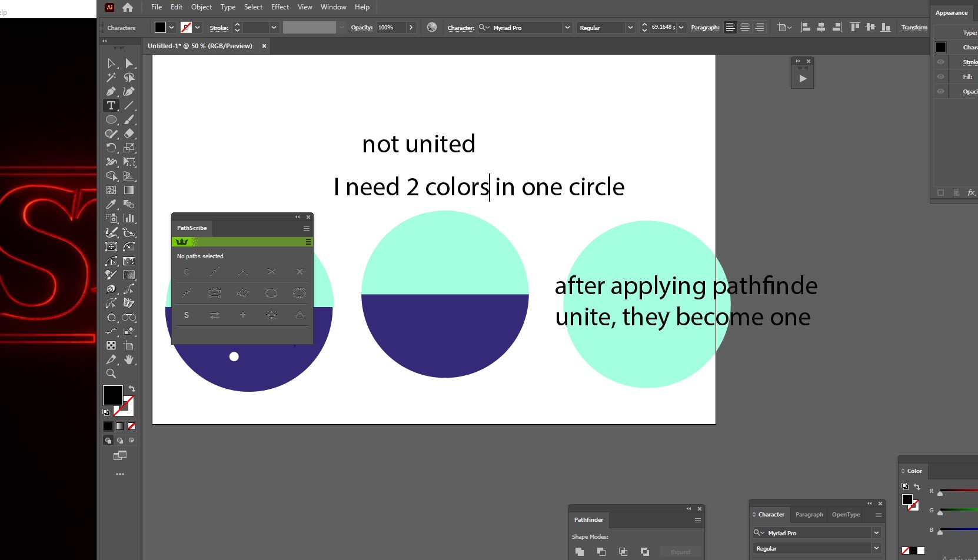Click the Character label link
Screen dimensions: 978x560
coord(461,28)
